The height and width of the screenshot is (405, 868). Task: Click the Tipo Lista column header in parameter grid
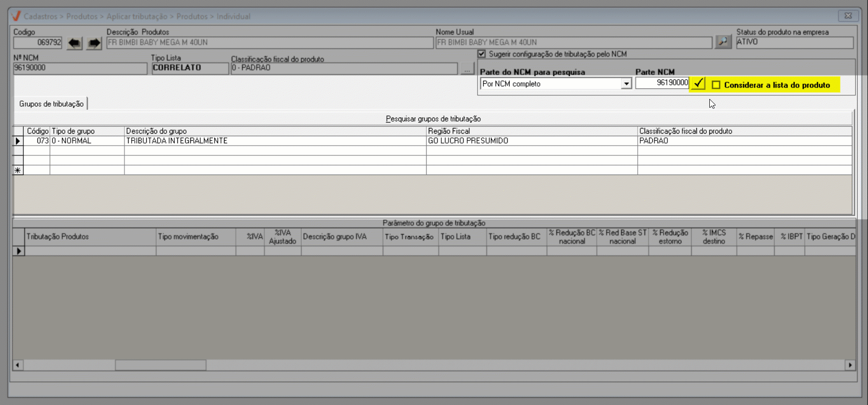coord(463,237)
